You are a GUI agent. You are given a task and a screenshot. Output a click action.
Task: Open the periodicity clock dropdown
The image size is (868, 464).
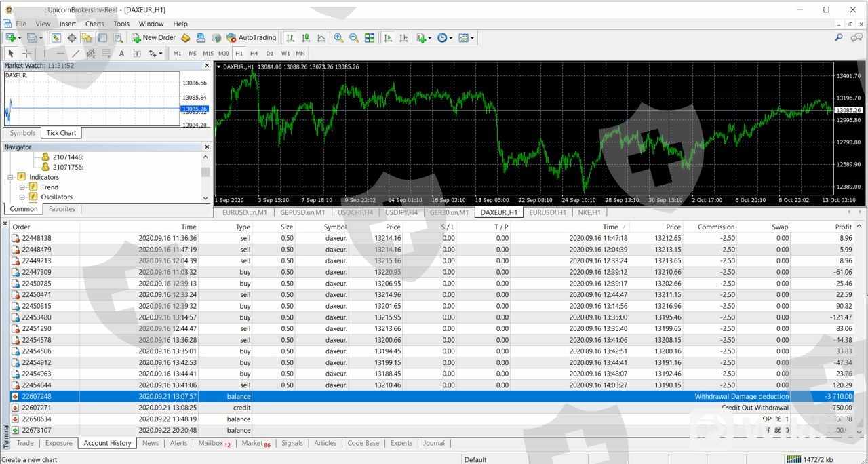(445, 38)
